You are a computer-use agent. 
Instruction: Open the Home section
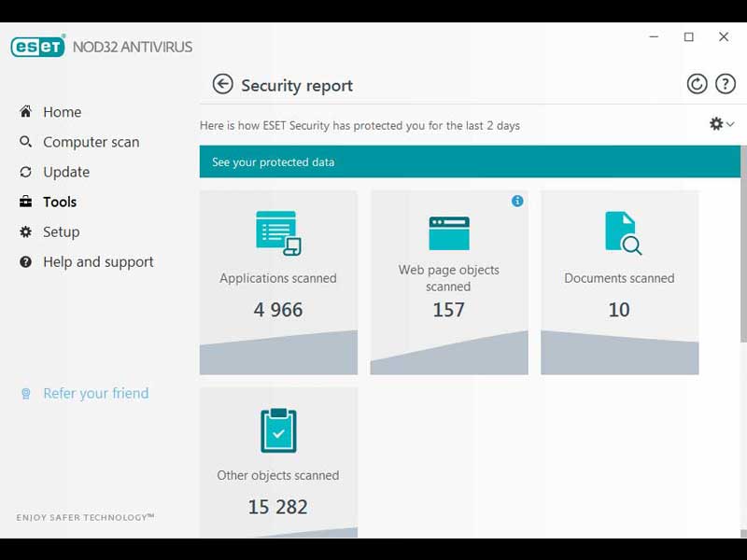62,112
